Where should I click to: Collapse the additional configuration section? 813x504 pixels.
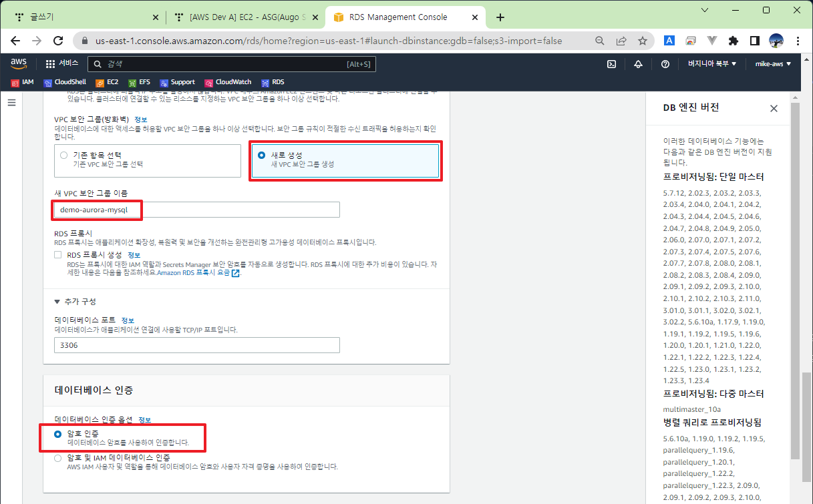tap(75, 302)
